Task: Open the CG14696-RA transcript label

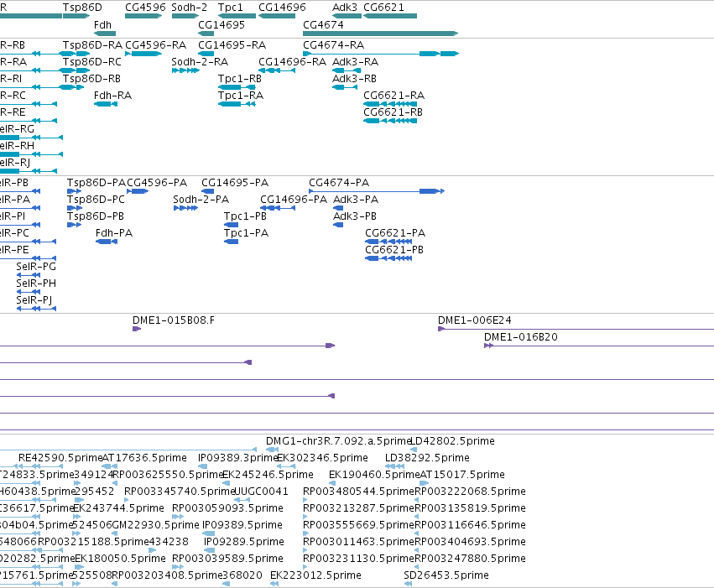Action: coord(292,62)
